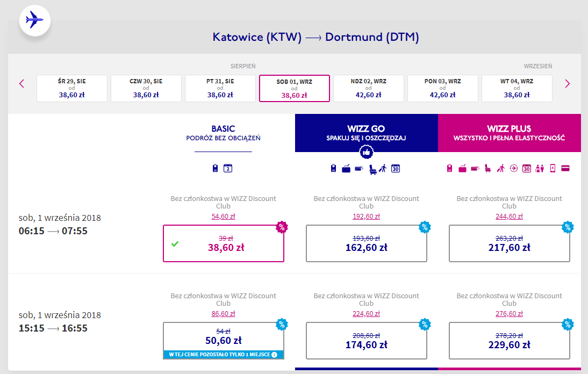Select the 162,60 zł WIZZ GO fare
Viewport: 588px width, 374px height.
point(366,243)
